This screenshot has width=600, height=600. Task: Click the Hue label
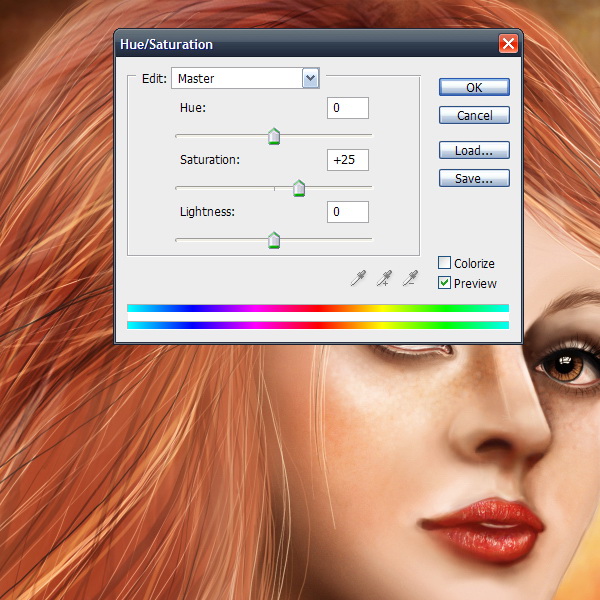(193, 108)
